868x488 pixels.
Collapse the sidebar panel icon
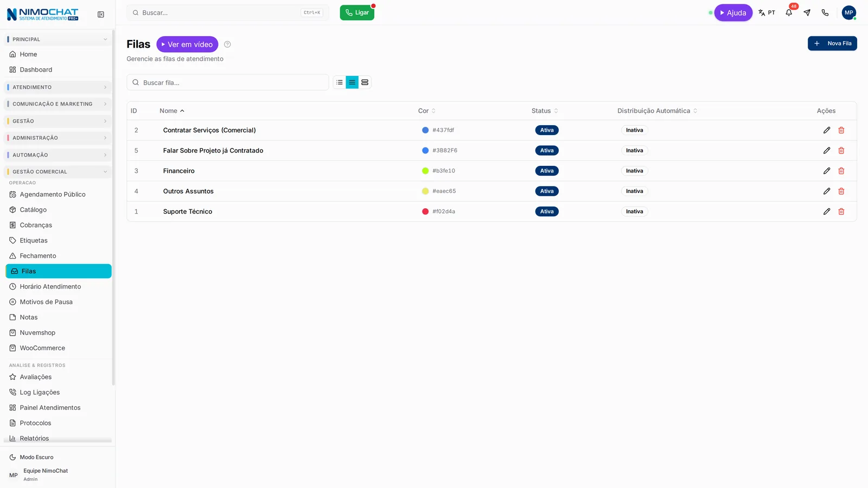[x=101, y=15]
